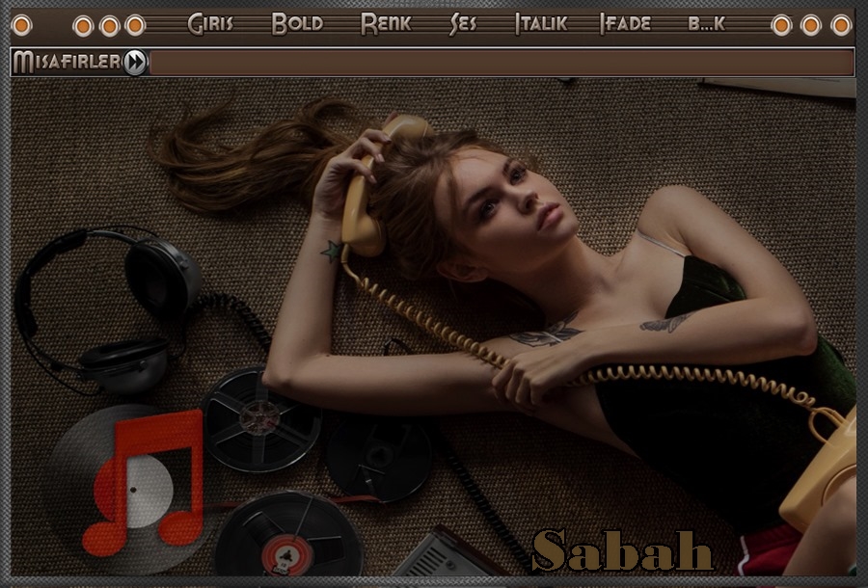Click the lone orange circle at far left of top bar
Image resolution: width=868 pixels, height=588 pixels.
click(x=21, y=25)
